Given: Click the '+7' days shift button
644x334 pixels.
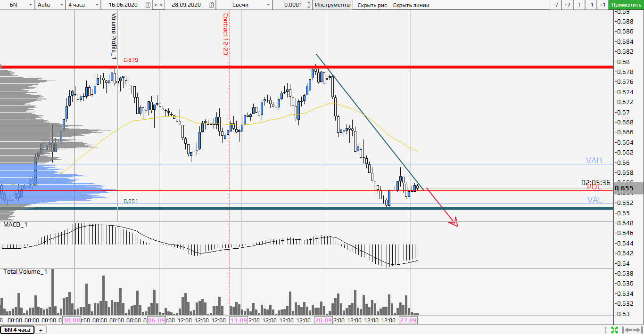Looking at the screenshot, I should [567, 5].
